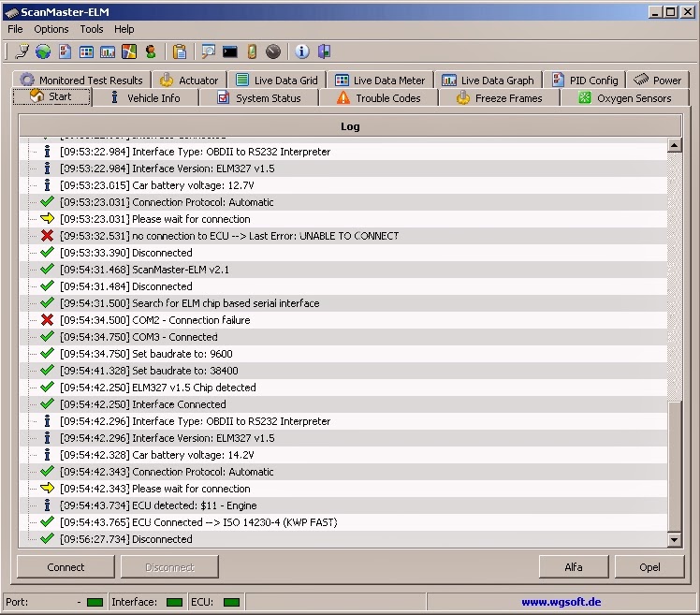This screenshot has height=615, width=700.
Task: Click the red X icon beside COM2 failure
Action: [47, 320]
